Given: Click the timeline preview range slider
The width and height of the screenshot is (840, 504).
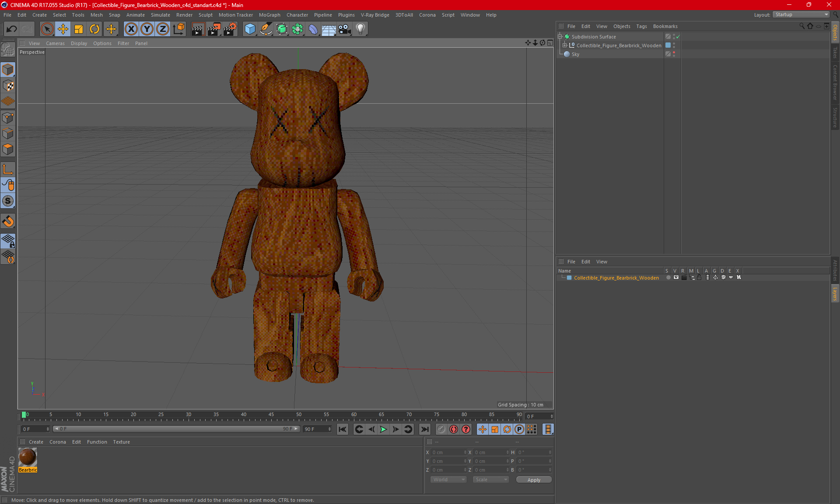Looking at the screenshot, I should click(x=177, y=429).
